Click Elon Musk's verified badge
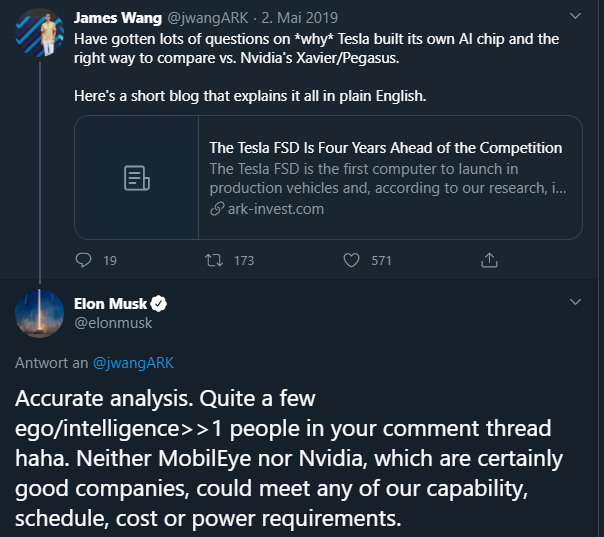The image size is (604, 537). coord(158,304)
